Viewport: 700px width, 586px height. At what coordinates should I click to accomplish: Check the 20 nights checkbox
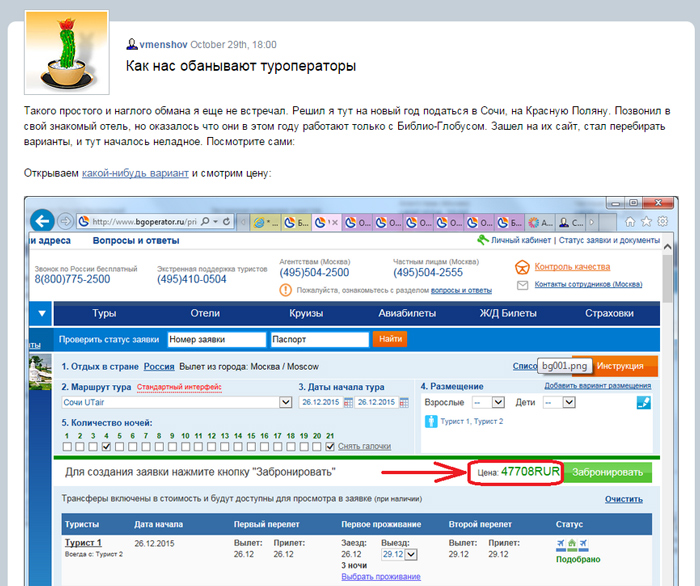(317, 446)
